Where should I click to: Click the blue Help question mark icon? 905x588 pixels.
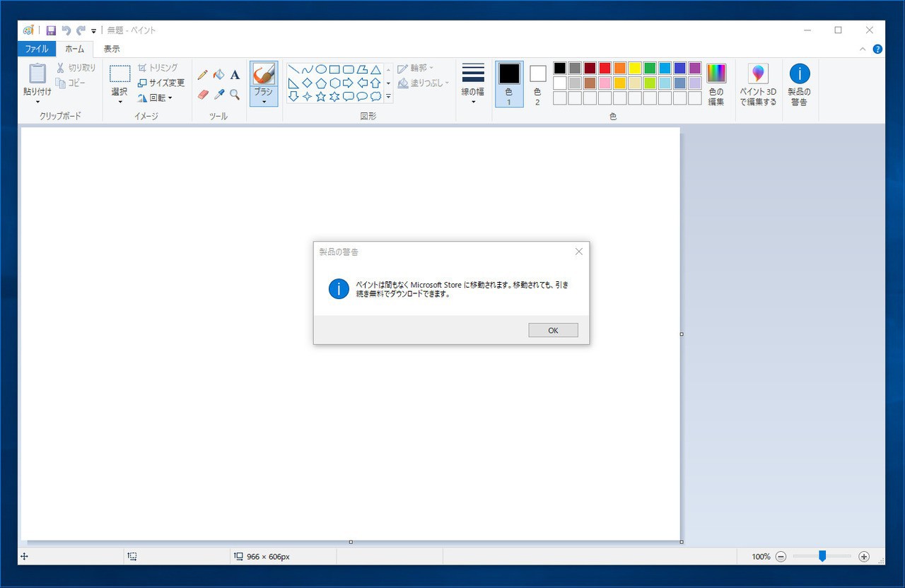877,49
